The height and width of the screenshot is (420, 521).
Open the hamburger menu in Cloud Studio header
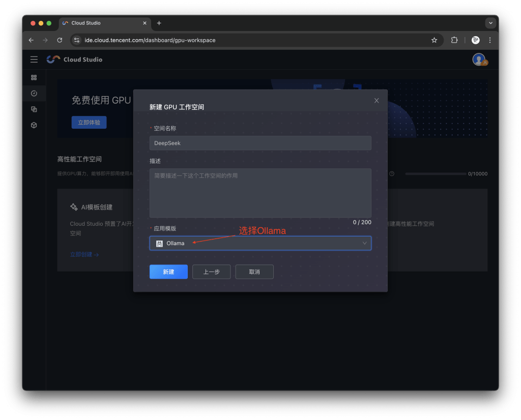pos(34,59)
